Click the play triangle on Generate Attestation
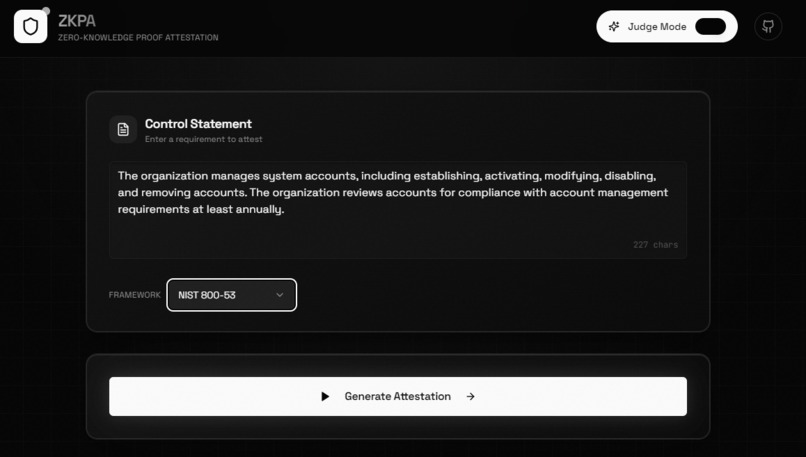806x457 pixels. [x=325, y=396]
